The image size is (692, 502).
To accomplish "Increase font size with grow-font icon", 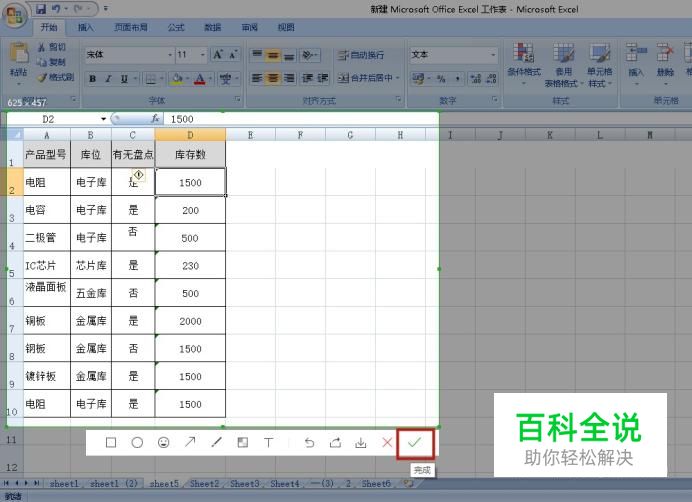I will pyautogui.click(x=218, y=55).
